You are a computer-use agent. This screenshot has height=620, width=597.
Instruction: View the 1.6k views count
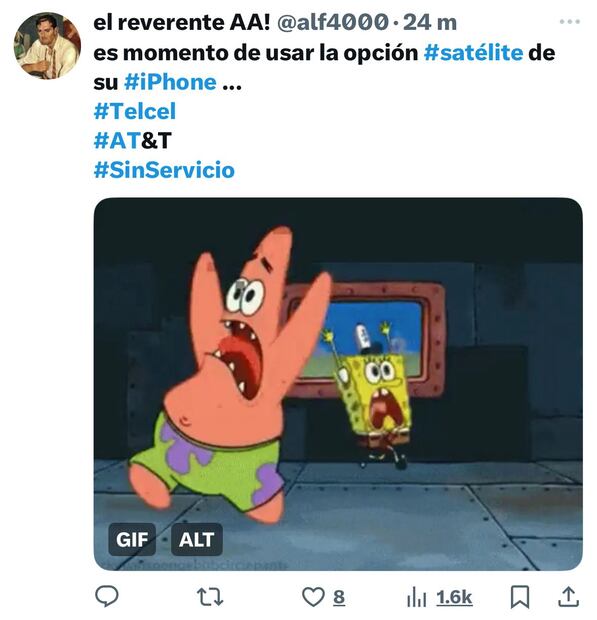tap(454, 597)
